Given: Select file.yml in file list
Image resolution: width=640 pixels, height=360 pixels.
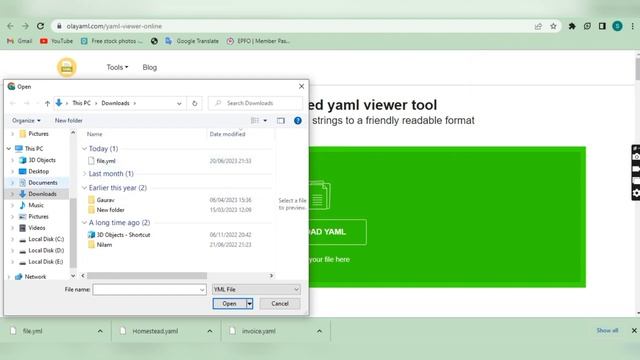Looking at the screenshot, I should tap(106, 161).
